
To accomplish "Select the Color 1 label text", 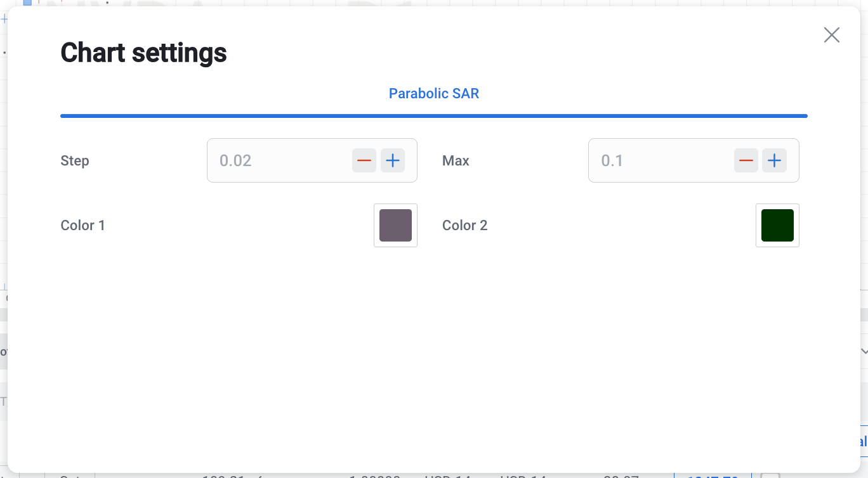I will tap(83, 226).
